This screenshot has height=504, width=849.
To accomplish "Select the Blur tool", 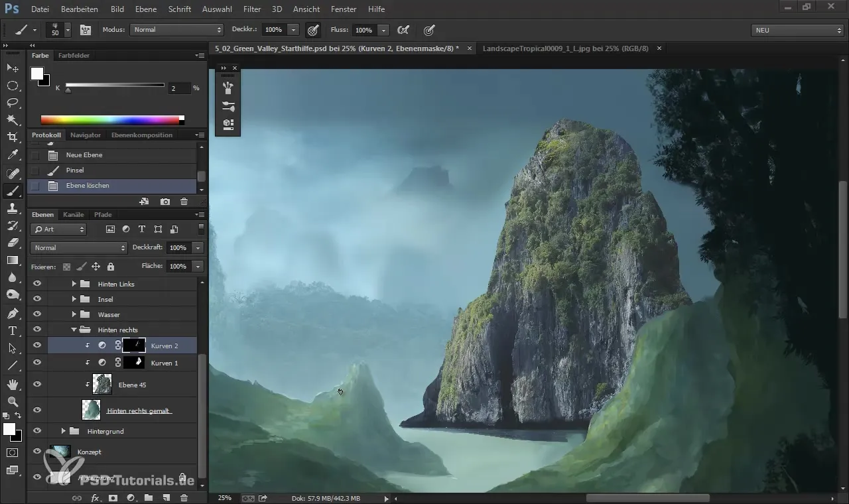I will [12, 277].
